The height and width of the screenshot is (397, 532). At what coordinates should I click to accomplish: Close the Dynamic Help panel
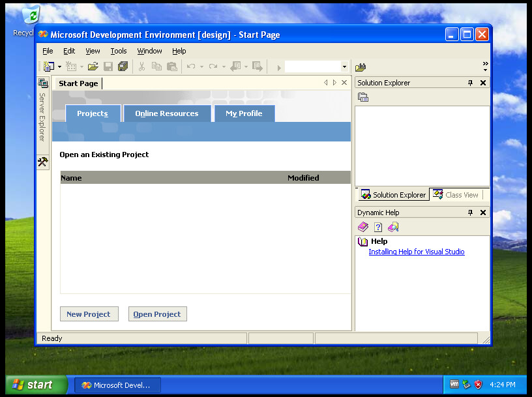point(483,213)
